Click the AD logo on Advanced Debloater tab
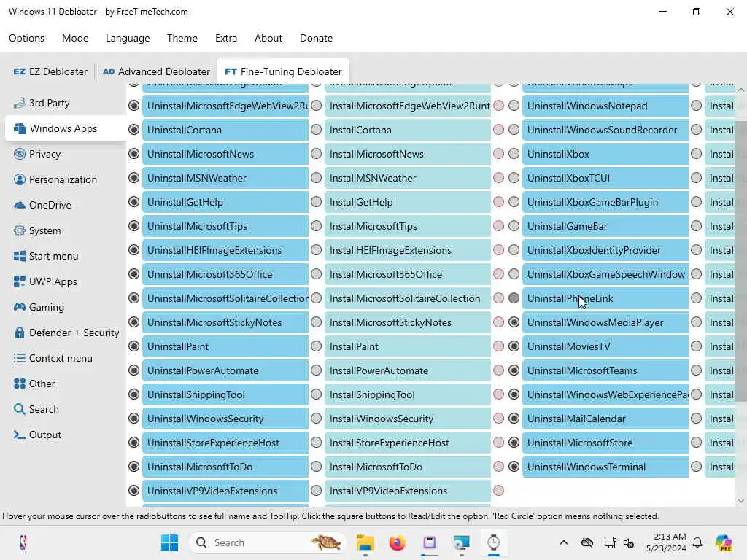Screen dimensions: 747x560 (x=109, y=71)
